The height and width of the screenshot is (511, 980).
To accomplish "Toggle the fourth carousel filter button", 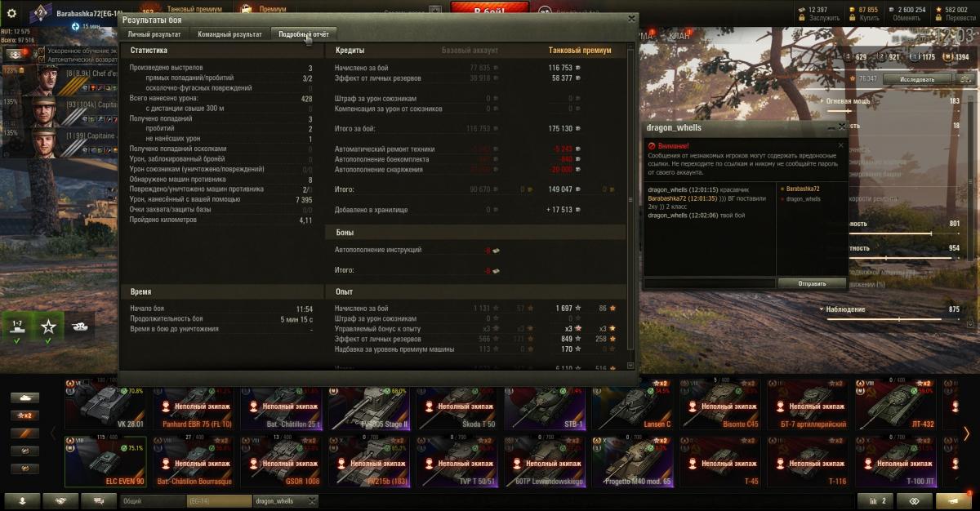I will [24, 451].
